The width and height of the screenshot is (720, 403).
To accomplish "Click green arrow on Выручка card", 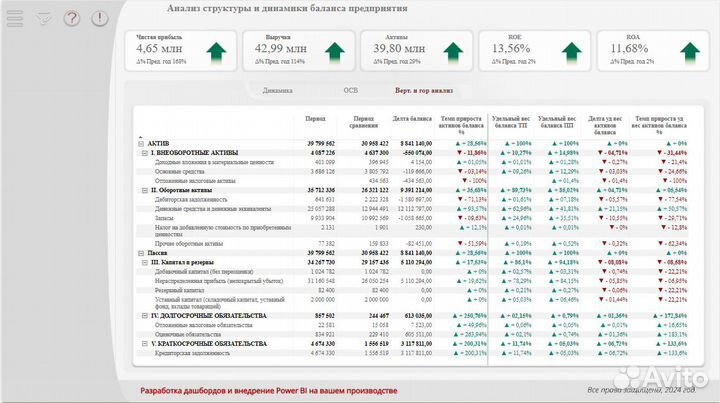I will click(335, 51).
